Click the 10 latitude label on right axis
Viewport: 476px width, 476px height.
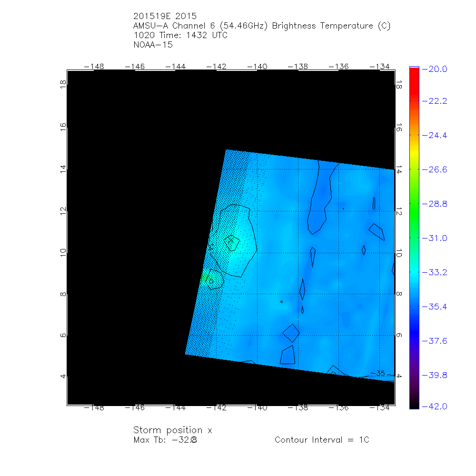point(399,252)
